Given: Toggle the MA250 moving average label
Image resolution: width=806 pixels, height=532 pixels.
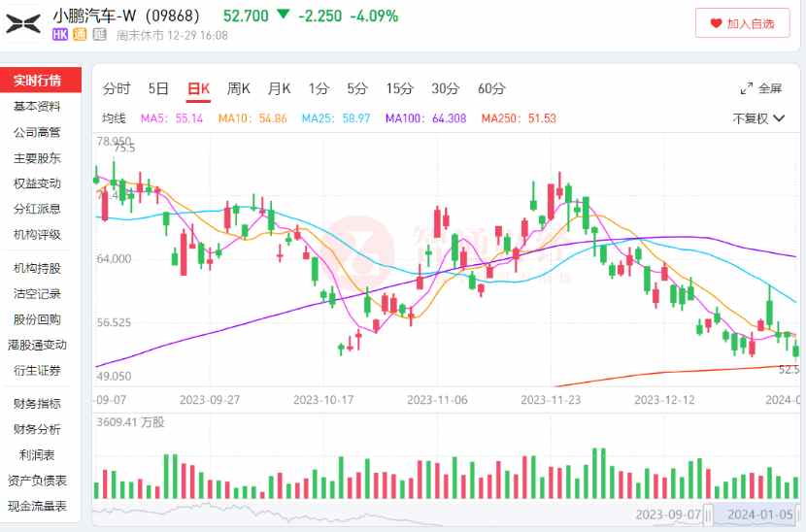Looking at the screenshot, I should (519, 118).
